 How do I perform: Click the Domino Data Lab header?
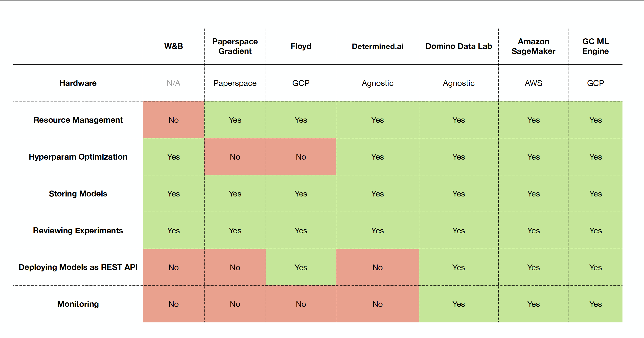coord(459,46)
